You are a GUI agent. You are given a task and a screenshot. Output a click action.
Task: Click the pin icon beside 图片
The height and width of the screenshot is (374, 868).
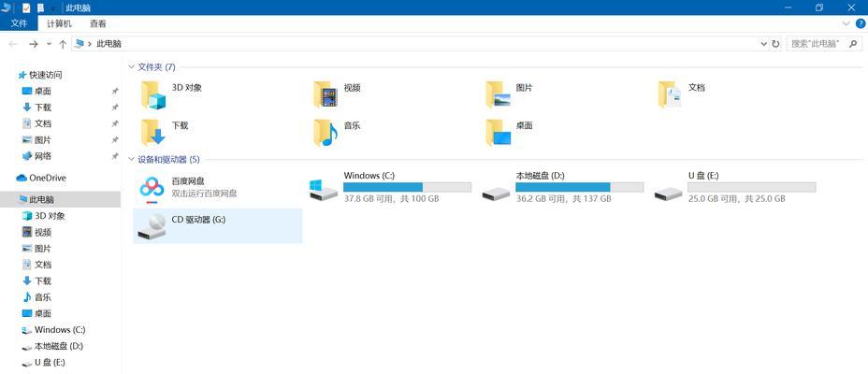115,140
